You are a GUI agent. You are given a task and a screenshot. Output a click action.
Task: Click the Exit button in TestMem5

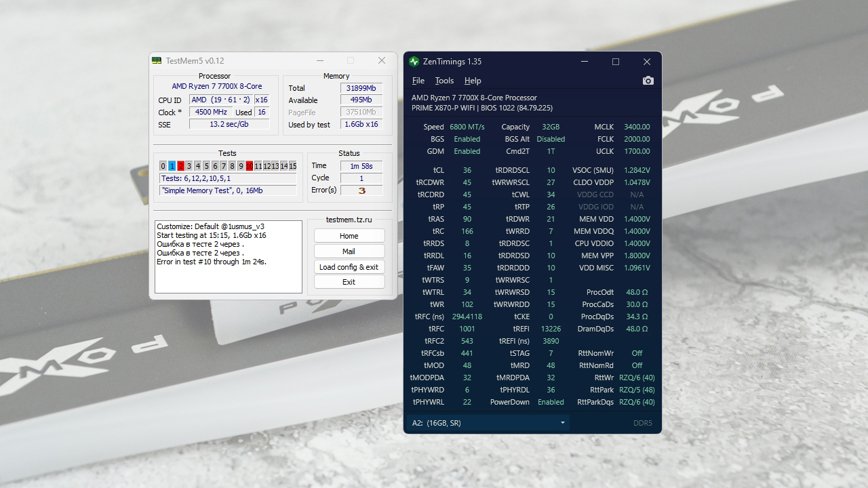(x=349, y=282)
